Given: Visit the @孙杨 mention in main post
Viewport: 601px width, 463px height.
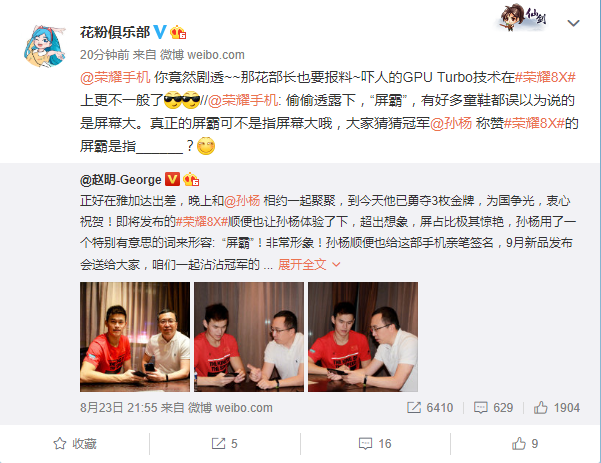Looking at the screenshot, I should tap(451, 123).
